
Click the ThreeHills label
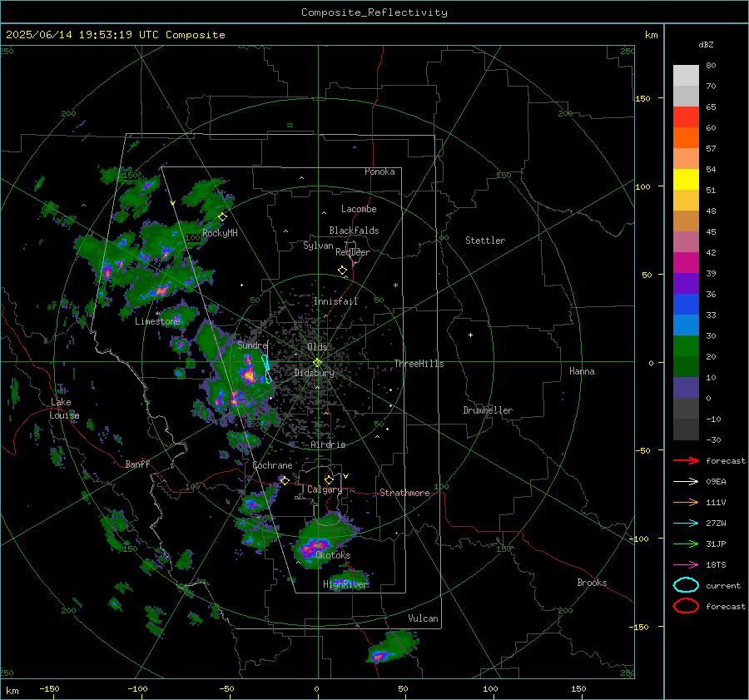click(419, 364)
